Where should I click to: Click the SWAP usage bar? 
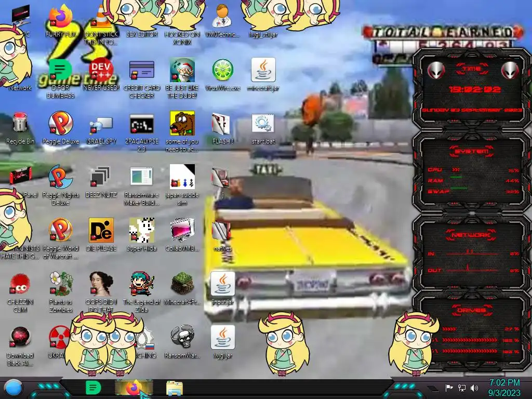459,188
